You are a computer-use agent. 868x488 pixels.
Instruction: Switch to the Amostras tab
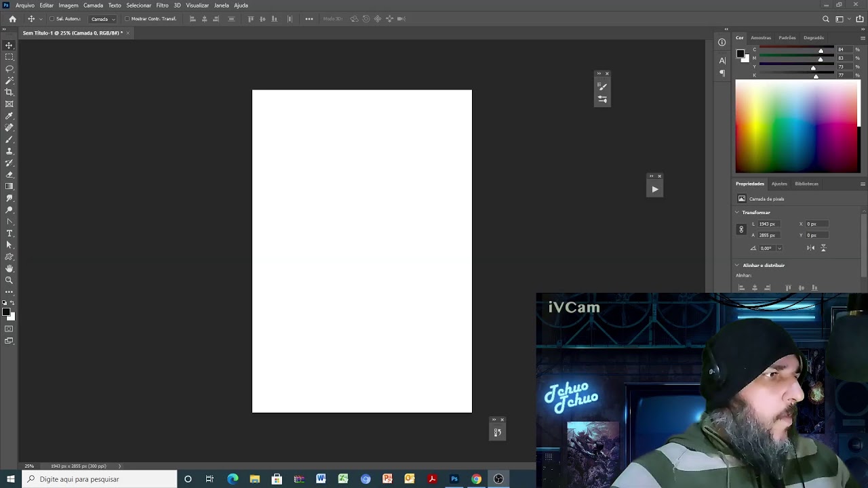[x=760, y=38]
